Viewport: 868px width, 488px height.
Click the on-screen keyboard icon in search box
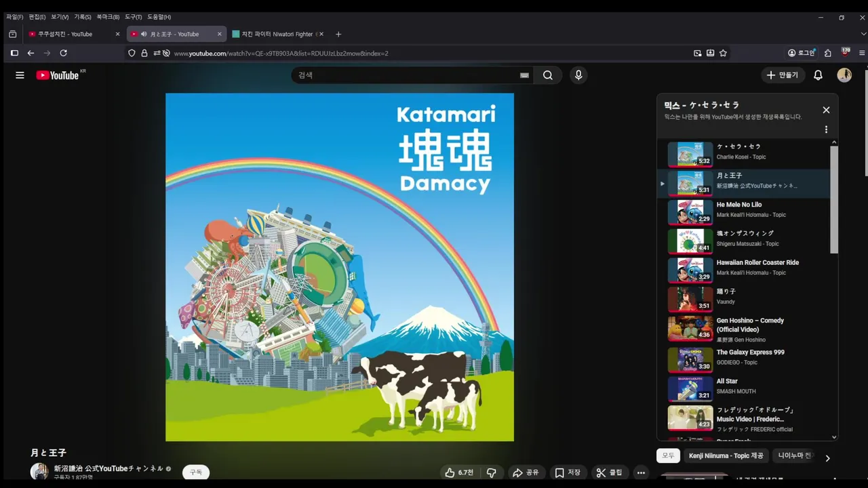coord(524,75)
